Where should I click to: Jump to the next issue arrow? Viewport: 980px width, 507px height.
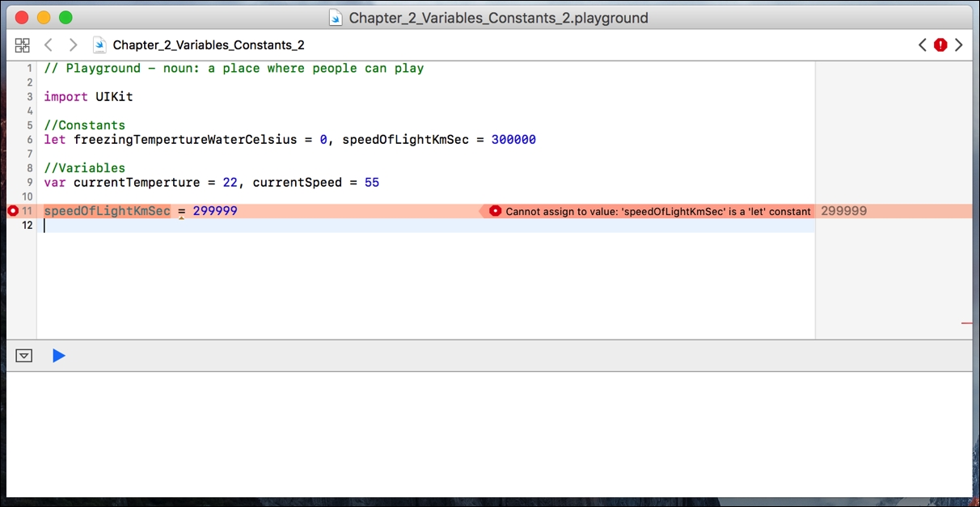(959, 45)
